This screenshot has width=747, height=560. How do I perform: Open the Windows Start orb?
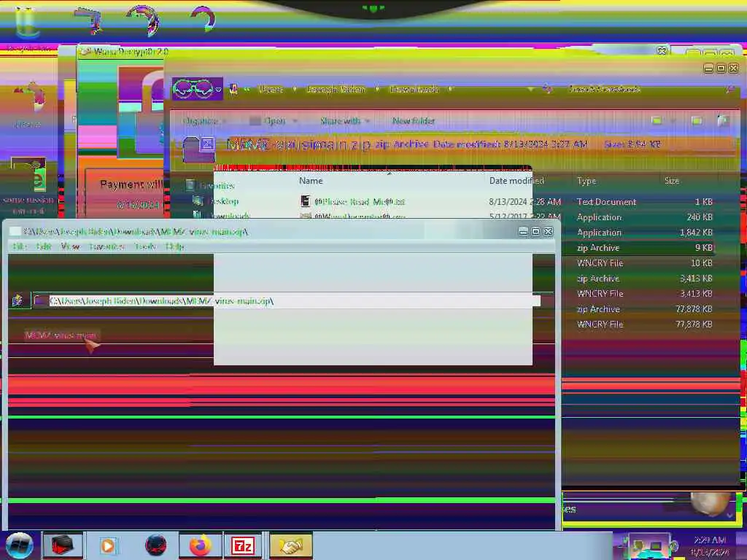click(x=19, y=545)
